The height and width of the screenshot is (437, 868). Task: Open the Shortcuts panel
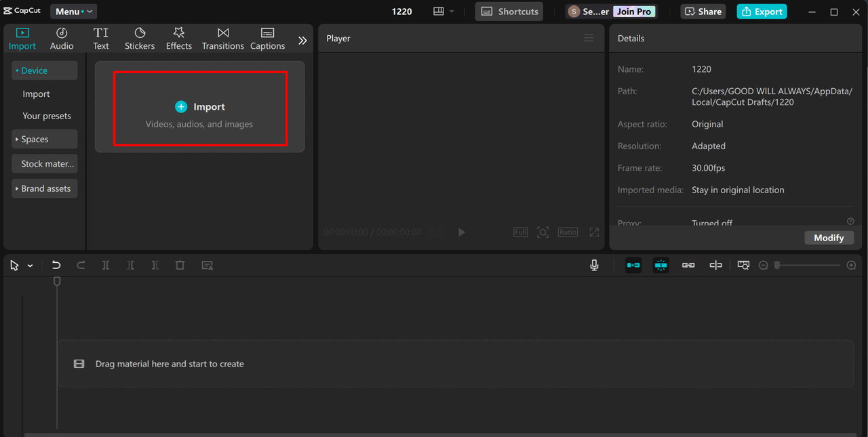click(509, 12)
